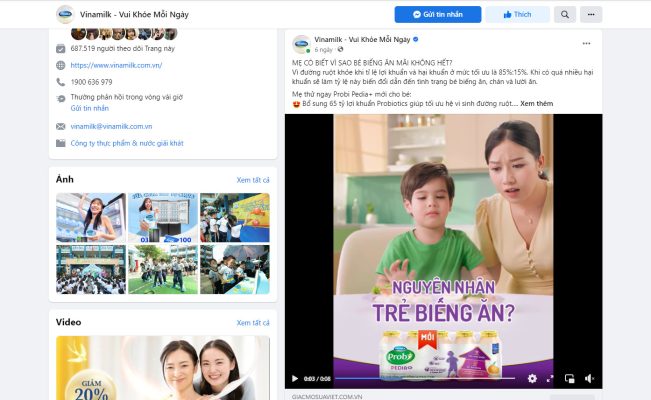Screen dimensions: 651x400
Task: Play the Probi Pedia video
Action: point(295,378)
